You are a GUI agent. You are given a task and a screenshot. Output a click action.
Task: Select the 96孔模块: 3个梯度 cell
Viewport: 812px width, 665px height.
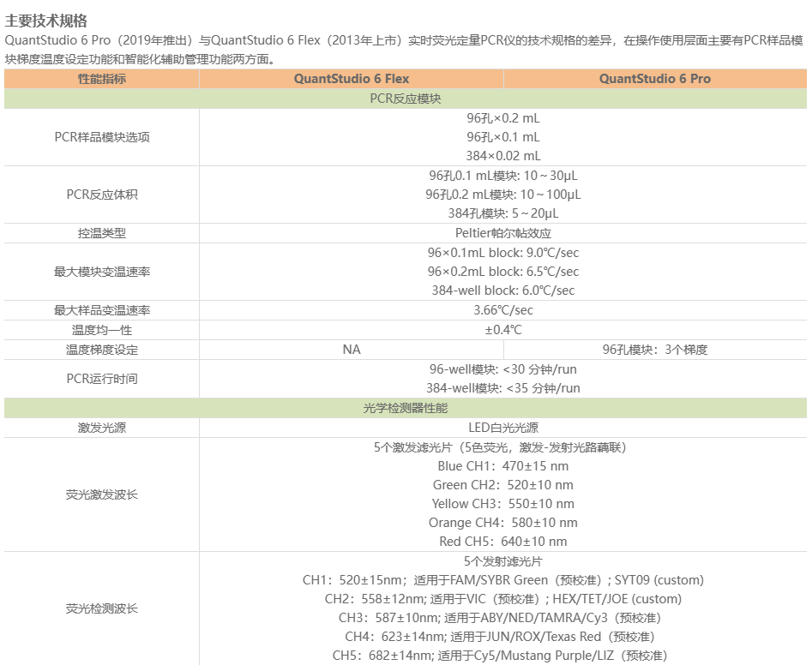point(656,348)
